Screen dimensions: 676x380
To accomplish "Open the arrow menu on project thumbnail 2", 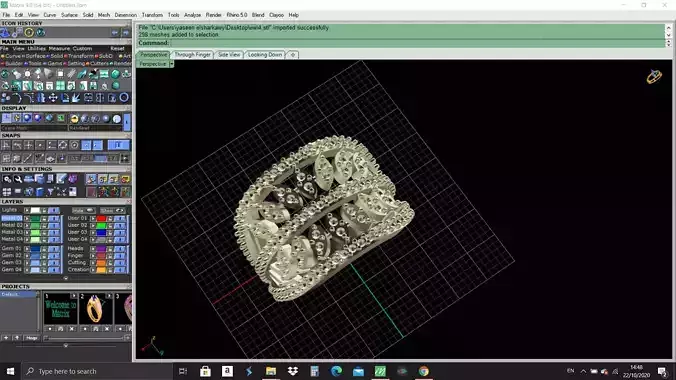I will click(x=109, y=296).
